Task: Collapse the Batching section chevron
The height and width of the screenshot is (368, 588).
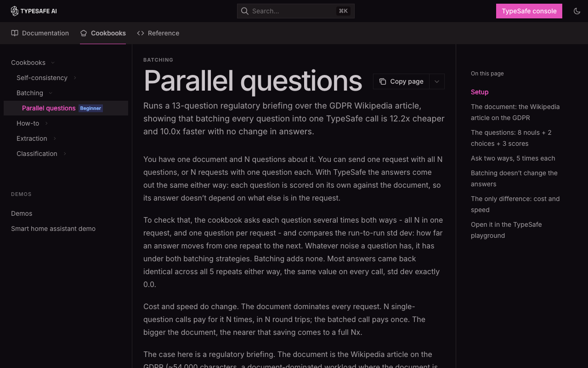Action: tap(51, 93)
